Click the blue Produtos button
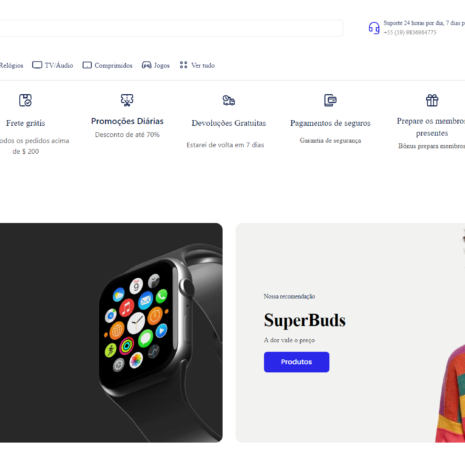The width and height of the screenshot is (465, 465). coord(296,362)
